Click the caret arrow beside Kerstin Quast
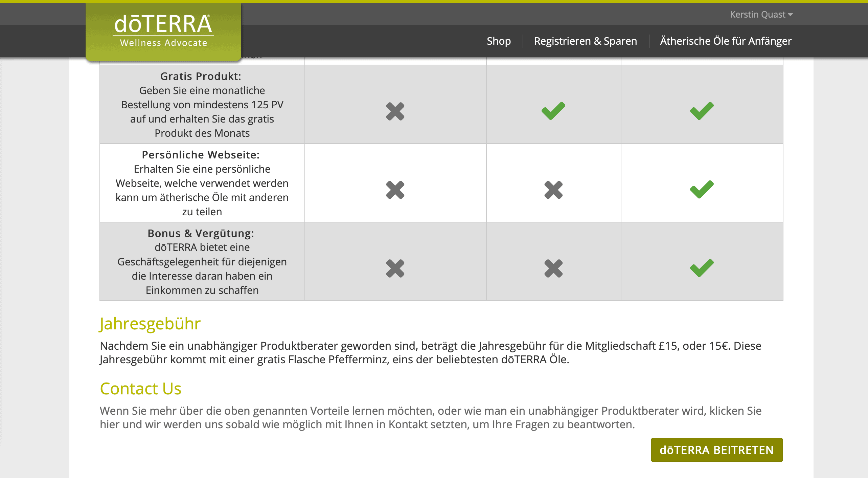The height and width of the screenshot is (478, 868). tap(791, 15)
